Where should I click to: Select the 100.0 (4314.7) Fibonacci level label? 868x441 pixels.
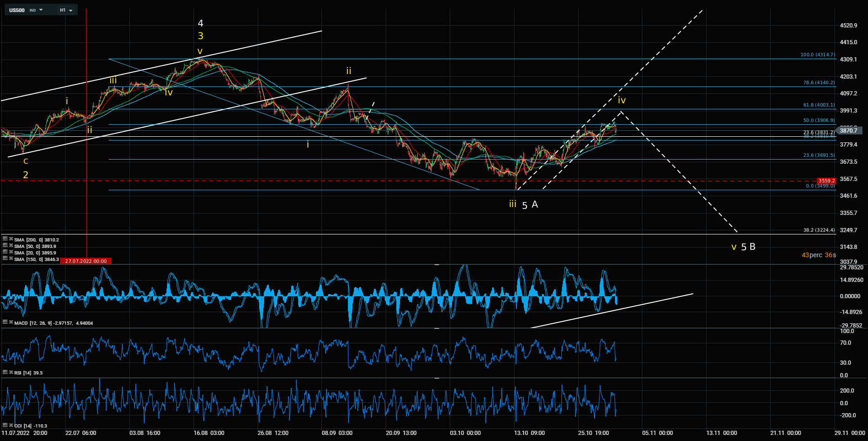pos(818,54)
